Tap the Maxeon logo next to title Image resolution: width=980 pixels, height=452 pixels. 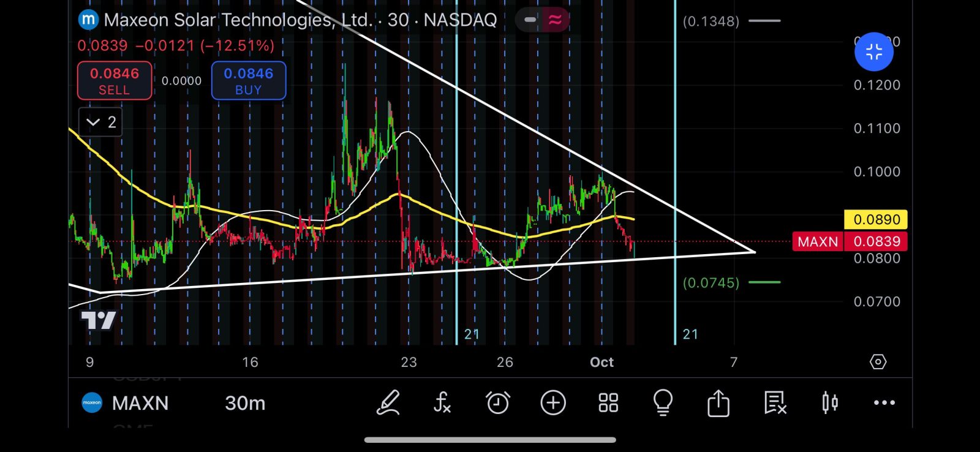(88, 20)
